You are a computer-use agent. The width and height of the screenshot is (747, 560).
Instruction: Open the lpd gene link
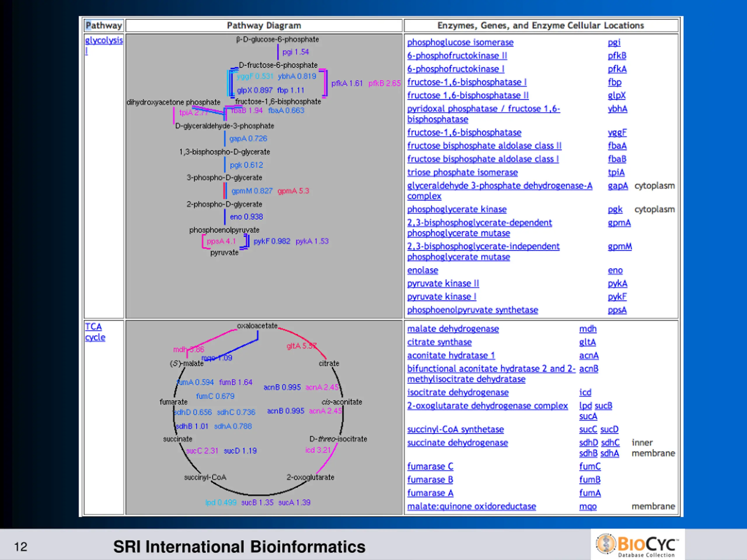(585, 406)
